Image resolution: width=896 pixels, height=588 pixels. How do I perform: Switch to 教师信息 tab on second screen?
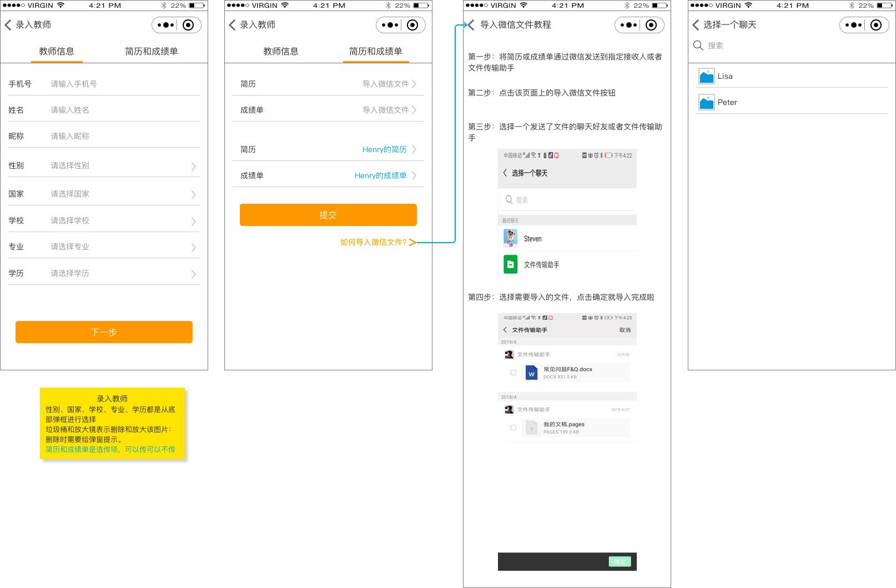[x=280, y=52]
